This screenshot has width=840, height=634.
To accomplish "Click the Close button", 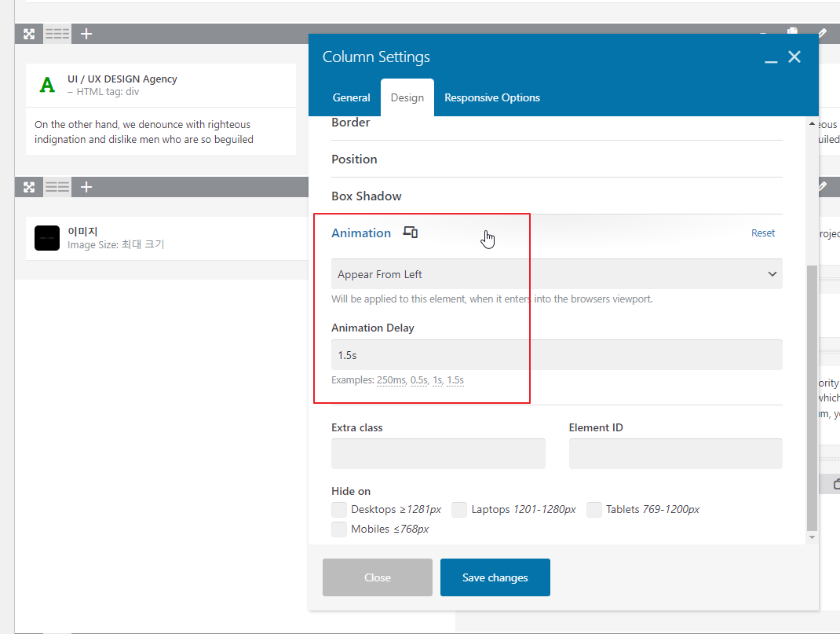I will point(377,577).
